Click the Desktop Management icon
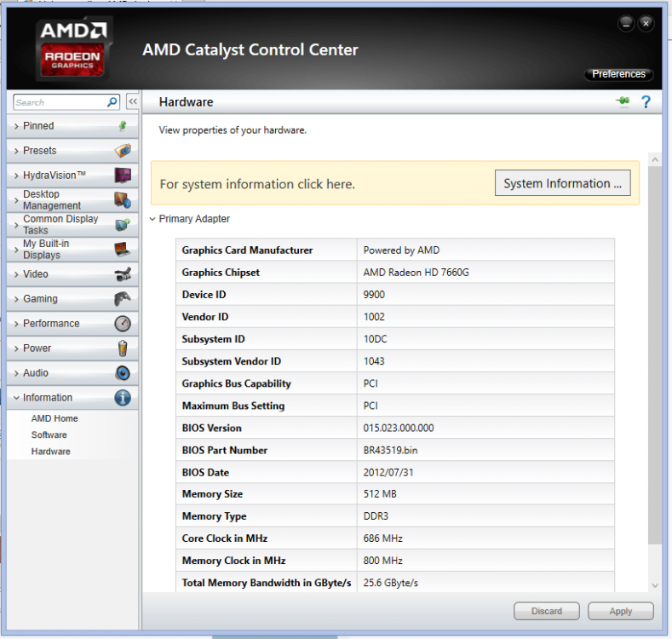Screen dimensions: 672x639 point(123,200)
